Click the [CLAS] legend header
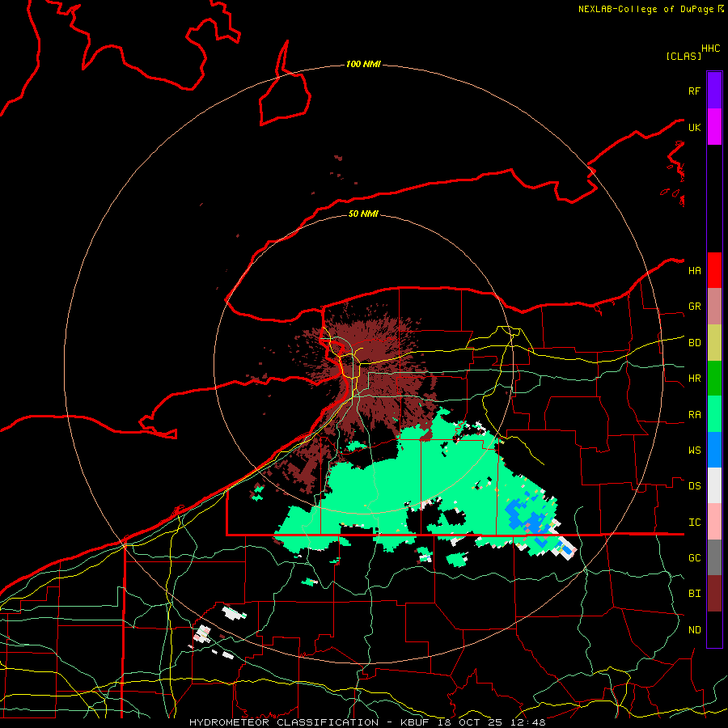728x728 pixels. (x=684, y=56)
